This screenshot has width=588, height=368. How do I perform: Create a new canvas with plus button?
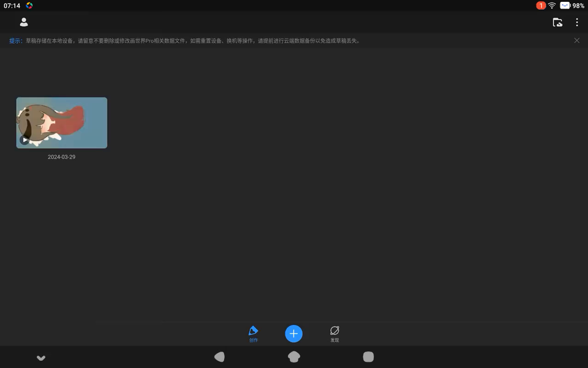[294, 333]
